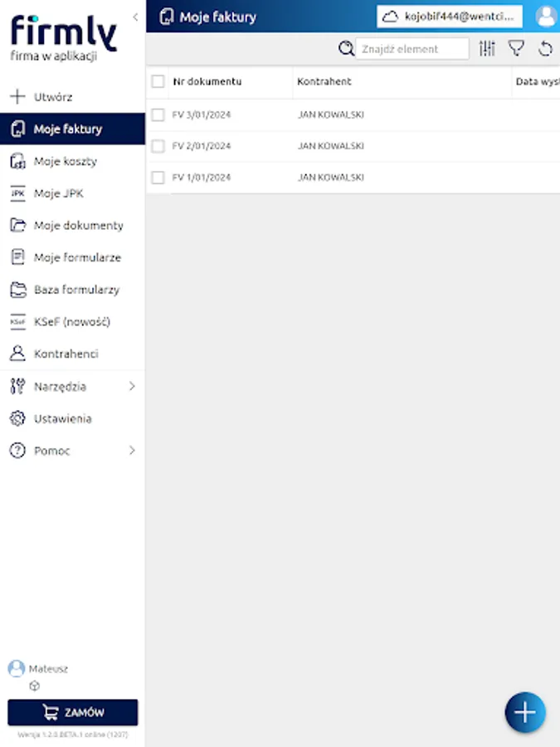The image size is (560, 747).
Task: Open invoice FV 2/01/2024
Action: [202, 146]
